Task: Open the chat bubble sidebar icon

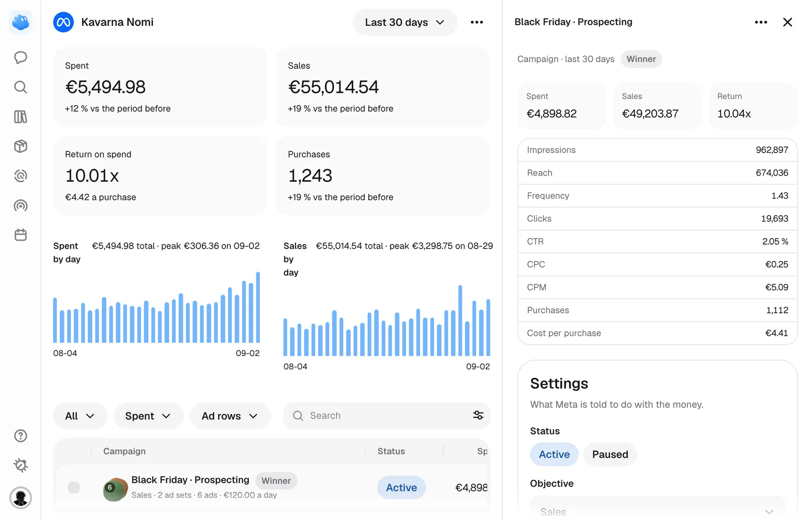Action: pos(21,57)
